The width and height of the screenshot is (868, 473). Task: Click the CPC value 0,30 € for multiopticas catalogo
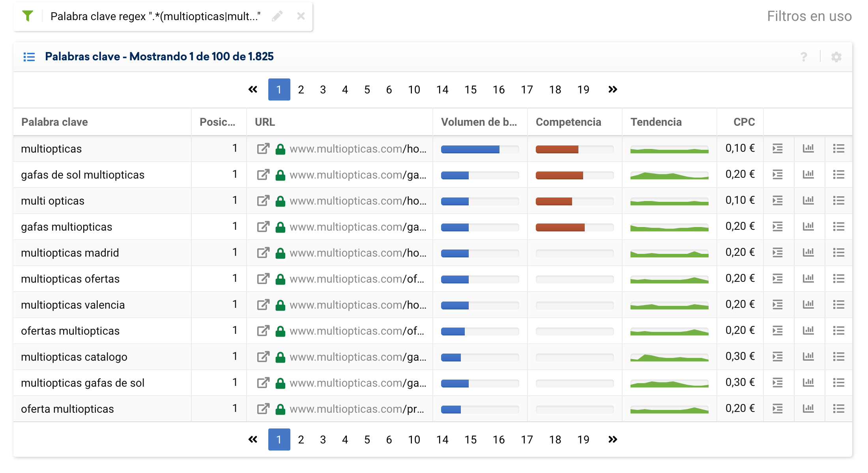click(740, 356)
